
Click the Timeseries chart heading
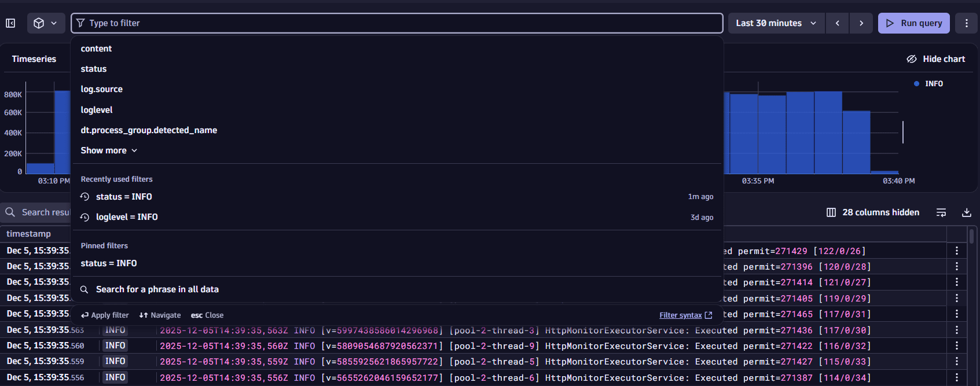click(x=34, y=59)
